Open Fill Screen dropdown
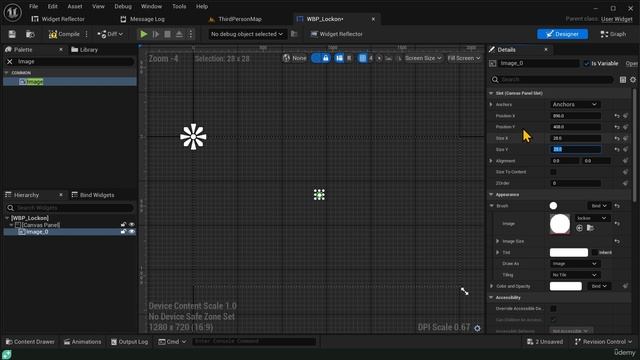 tap(464, 58)
